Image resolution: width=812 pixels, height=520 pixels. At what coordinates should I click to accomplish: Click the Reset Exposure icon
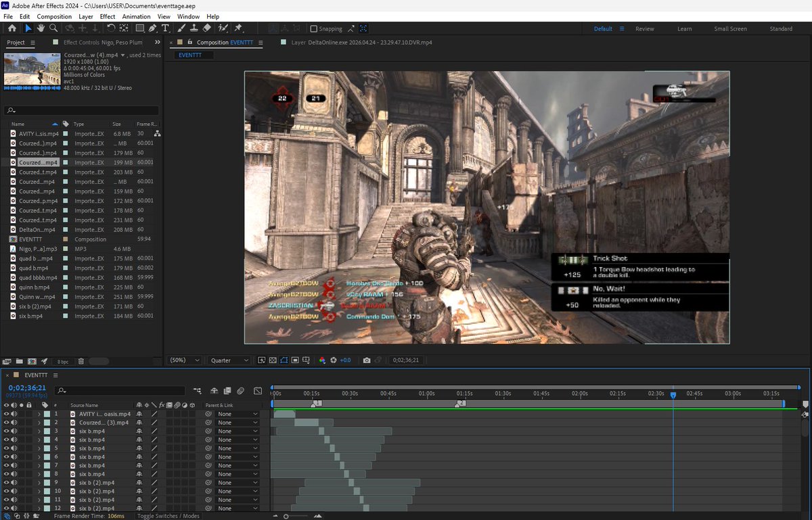tap(334, 360)
